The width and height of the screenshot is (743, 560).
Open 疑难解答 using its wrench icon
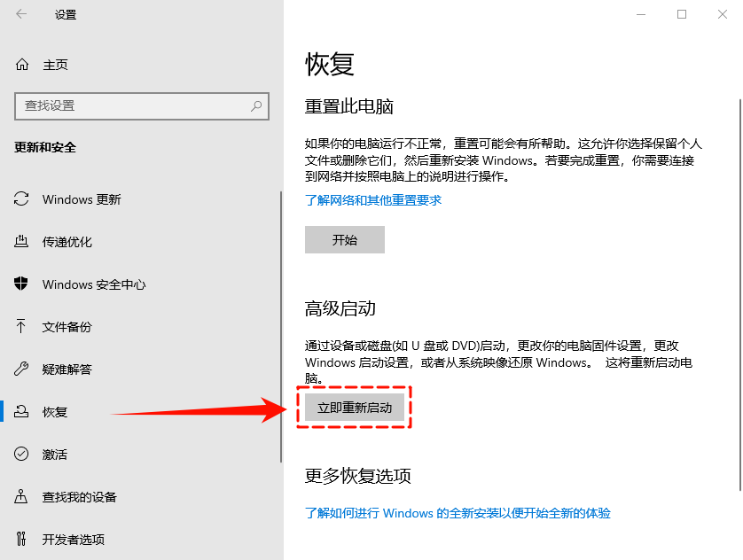point(20,369)
